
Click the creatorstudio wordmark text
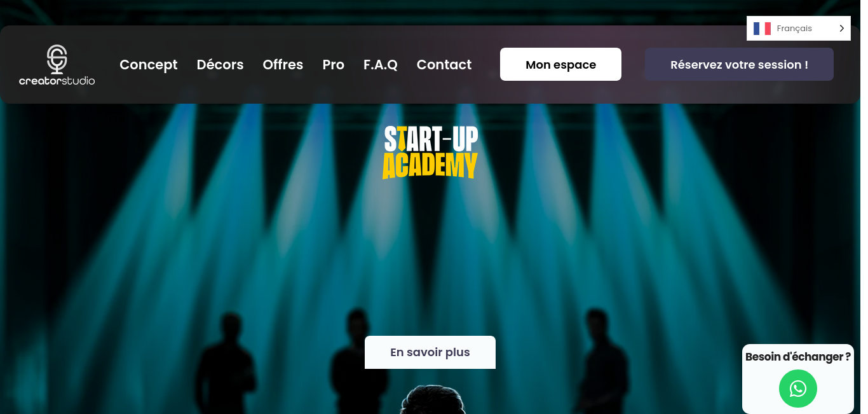pos(57,81)
